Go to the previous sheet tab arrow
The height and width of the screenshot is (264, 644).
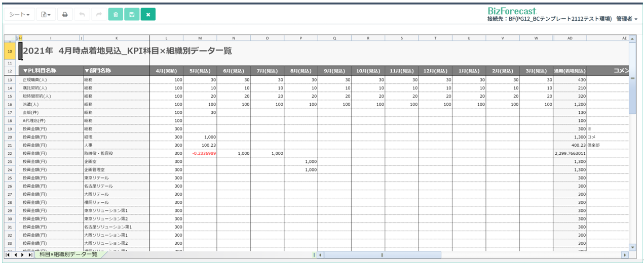pyautogui.click(x=15, y=255)
